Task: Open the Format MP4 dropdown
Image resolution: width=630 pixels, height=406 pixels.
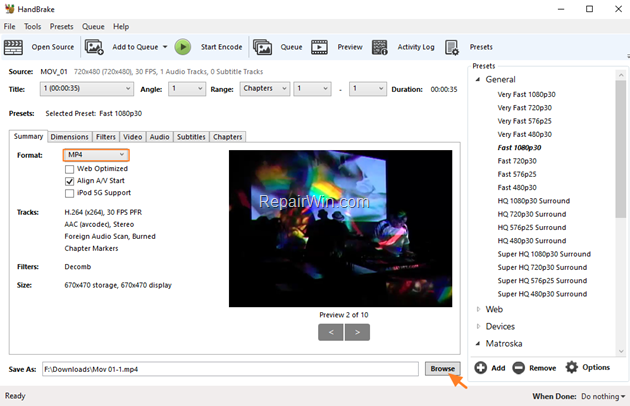Action: (x=96, y=155)
